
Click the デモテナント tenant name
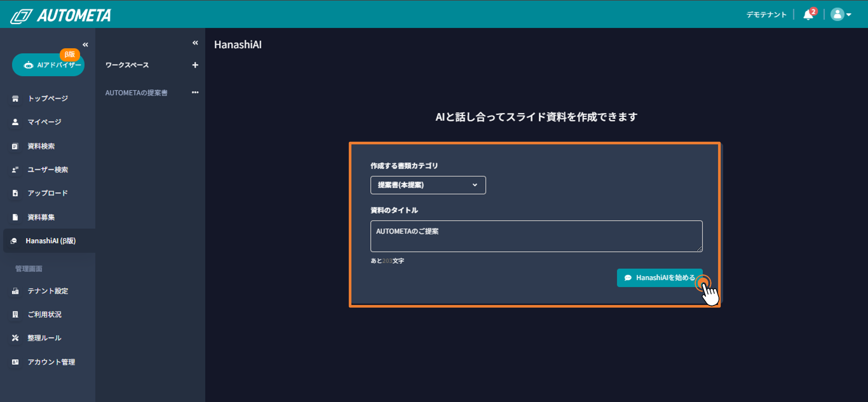[766, 15]
